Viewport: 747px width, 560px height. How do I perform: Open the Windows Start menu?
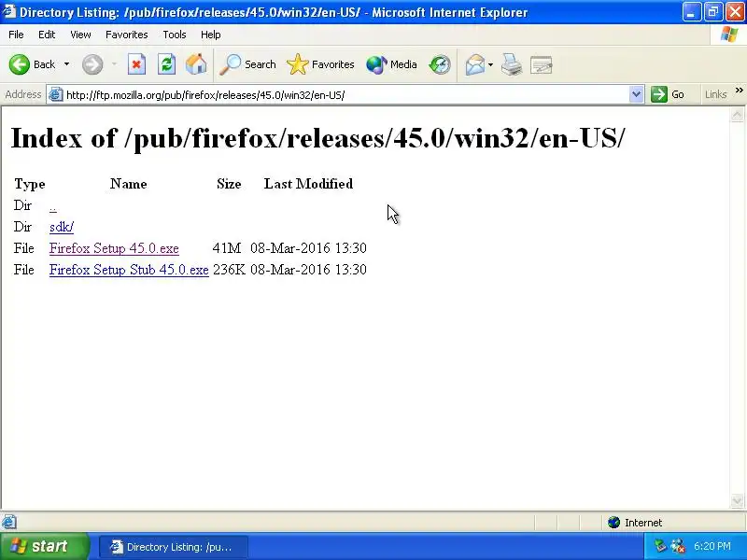(x=45, y=546)
